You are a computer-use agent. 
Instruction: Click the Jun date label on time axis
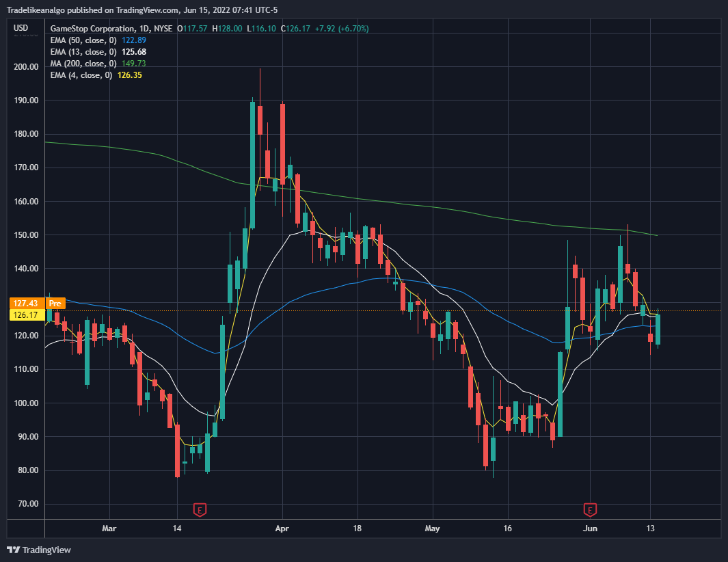[x=590, y=528]
